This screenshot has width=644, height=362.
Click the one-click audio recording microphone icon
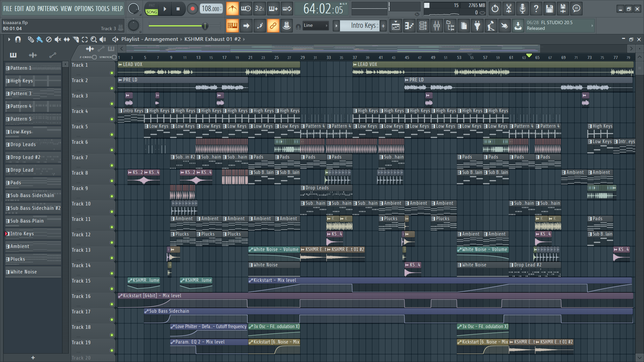click(522, 9)
